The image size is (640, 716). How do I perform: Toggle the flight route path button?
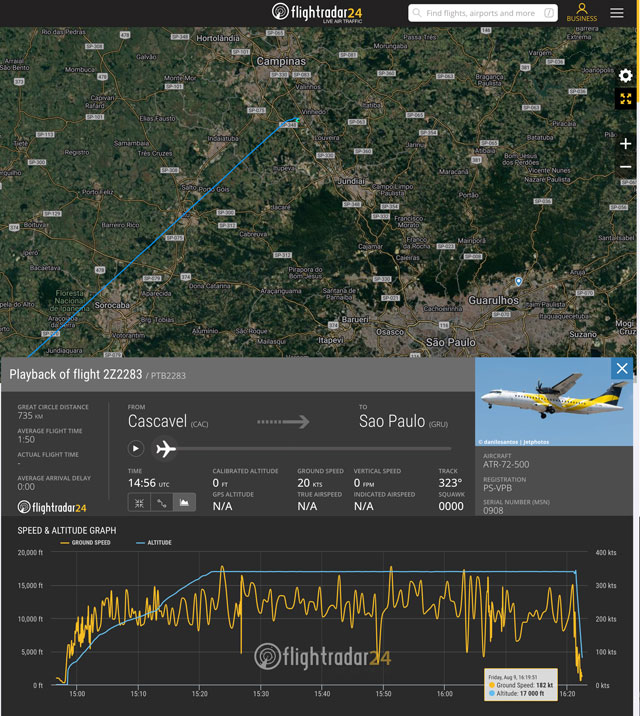[161, 503]
